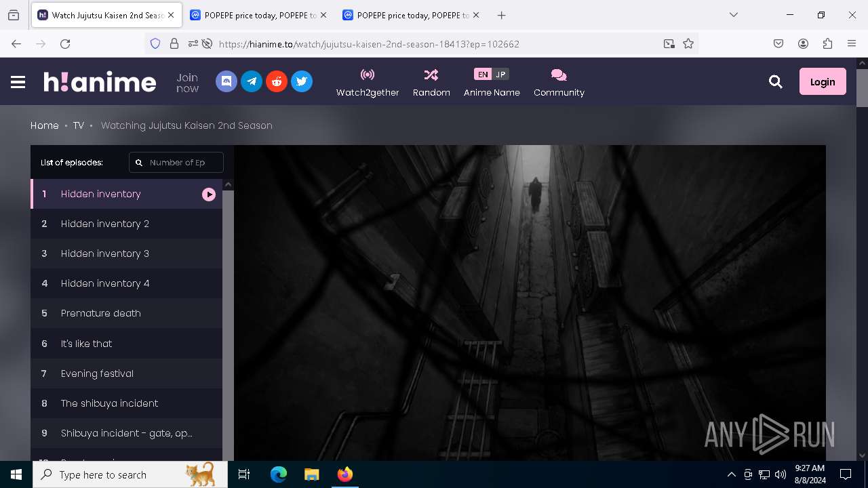Select episode 3 Hidden inventory 3

(x=126, y=253)
